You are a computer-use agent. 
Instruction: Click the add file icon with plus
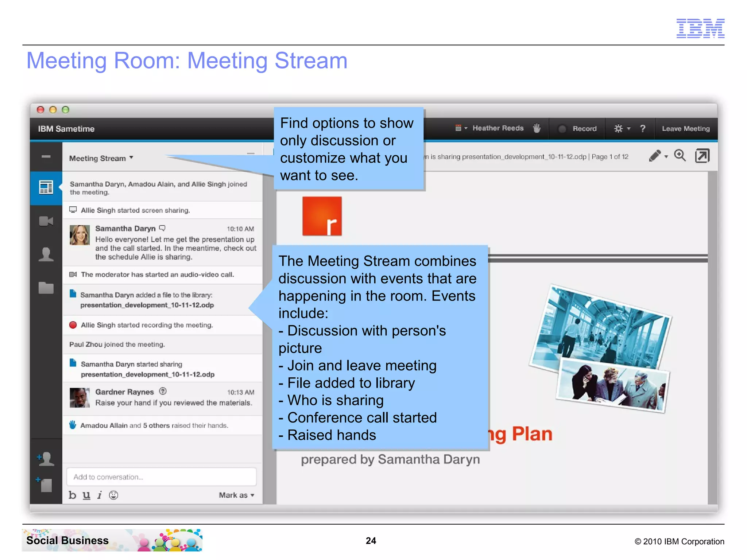pos(44,485)
